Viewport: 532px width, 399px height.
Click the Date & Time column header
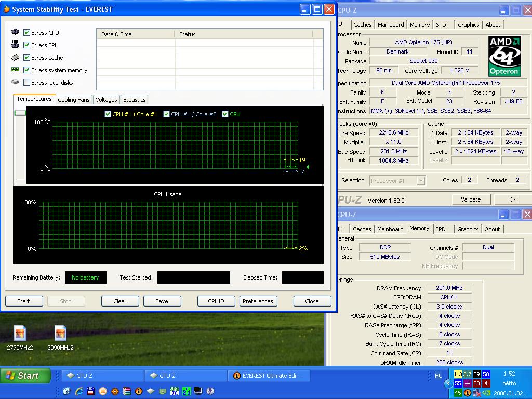click(136, 34)
